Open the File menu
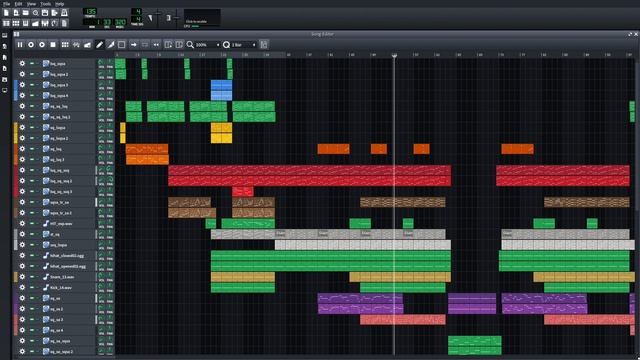The width and height of the screenshot is (640, 360). click(7, 4)
